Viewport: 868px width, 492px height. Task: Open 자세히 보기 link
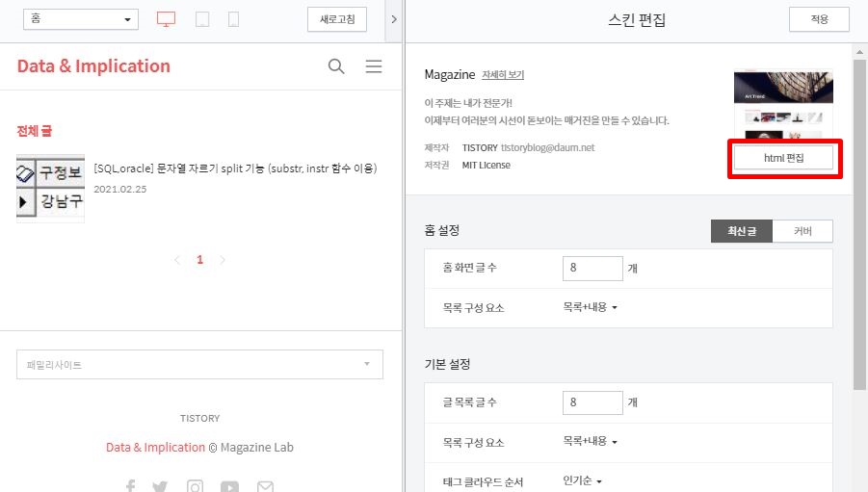pos(503,75)
